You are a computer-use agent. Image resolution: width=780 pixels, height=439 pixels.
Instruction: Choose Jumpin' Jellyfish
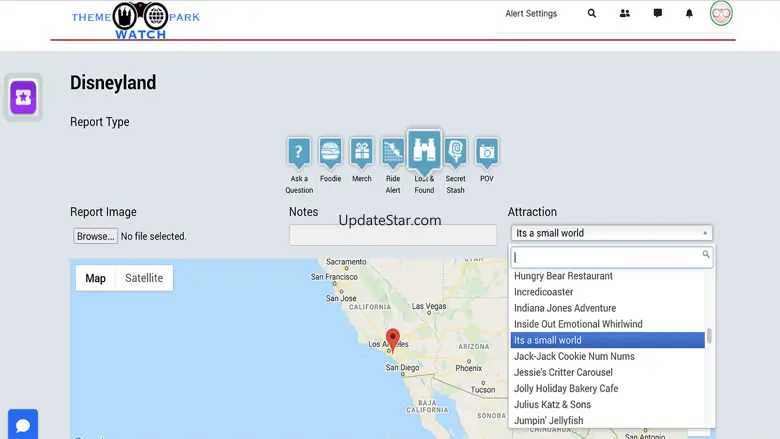click(x=607, y=420)
